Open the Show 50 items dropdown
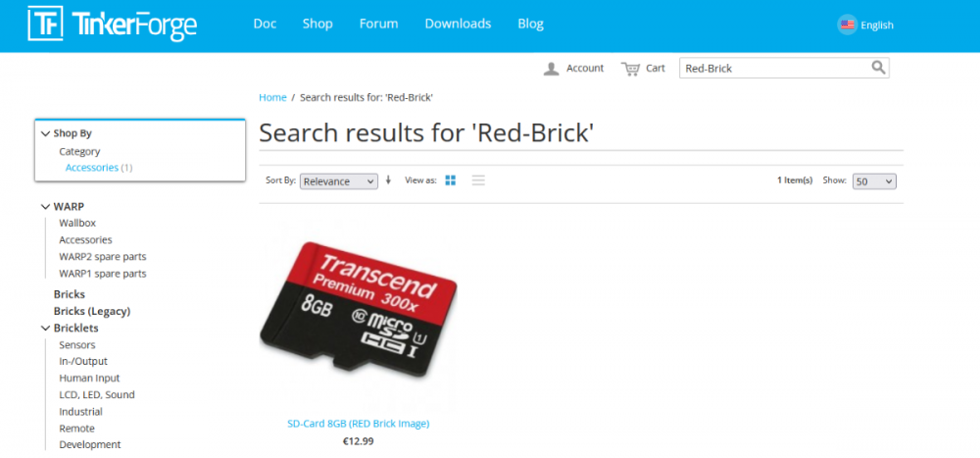This screenshot has width=980, height=458. [874, 181]
